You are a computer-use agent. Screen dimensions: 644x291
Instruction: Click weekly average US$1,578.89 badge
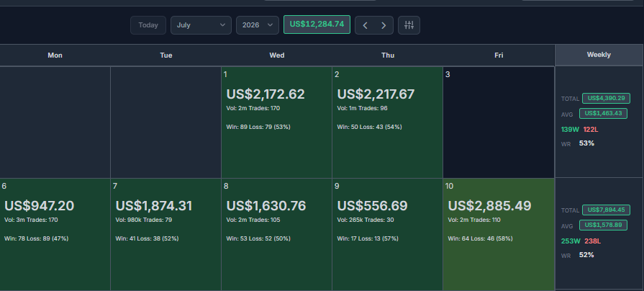[603, 225]
